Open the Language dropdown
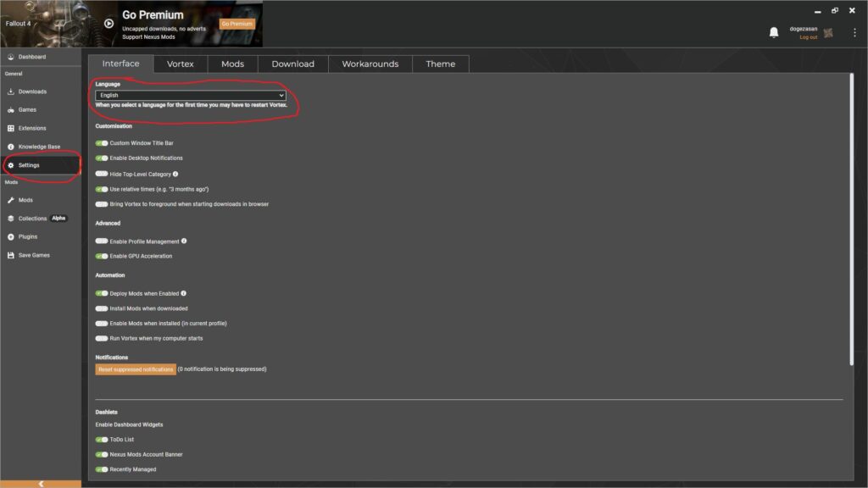Screen dimensions: 868x488 191,95
